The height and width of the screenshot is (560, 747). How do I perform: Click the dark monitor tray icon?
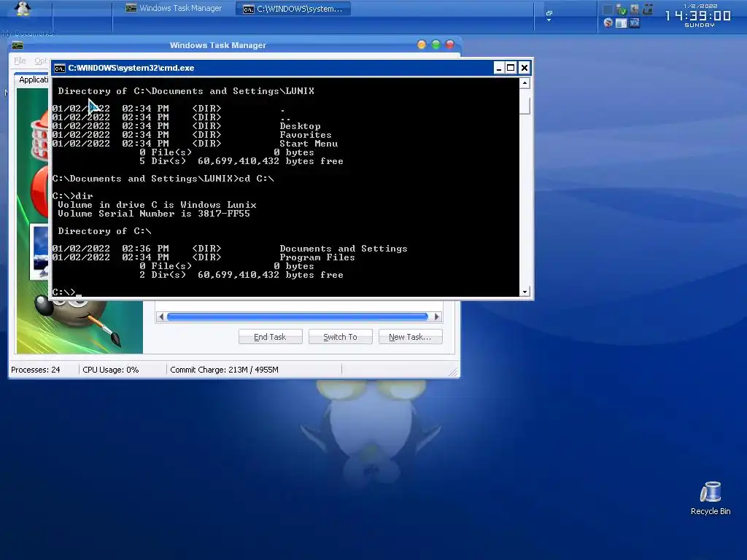click(648, 9)
